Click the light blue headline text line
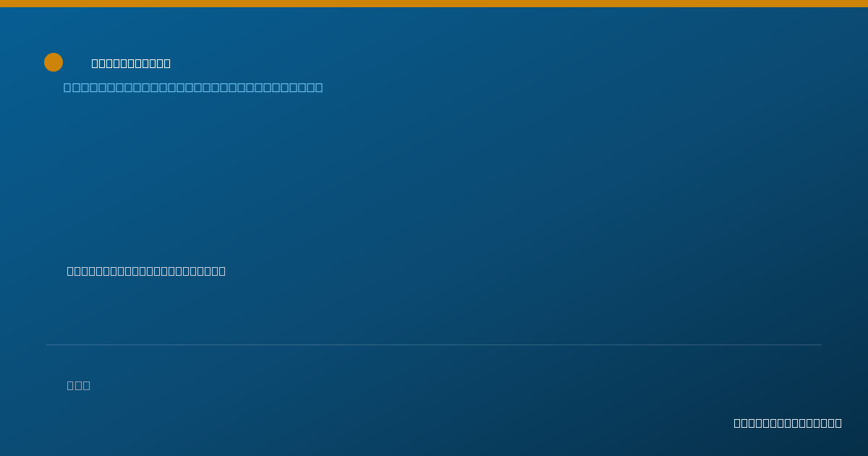This screenshot has height=456, width=868. pos(193,88)
